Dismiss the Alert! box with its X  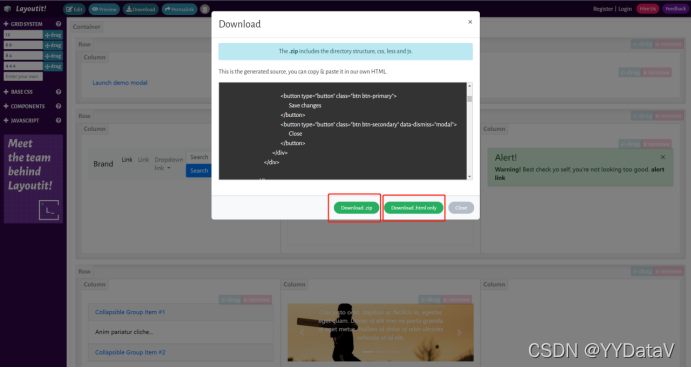click(663, 157)
